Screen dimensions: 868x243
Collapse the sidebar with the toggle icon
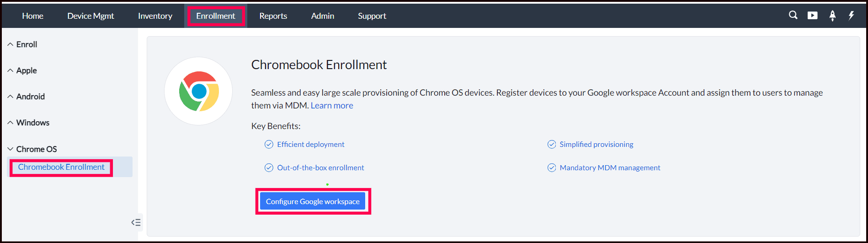pyautogui.click(x=136, y=222)
